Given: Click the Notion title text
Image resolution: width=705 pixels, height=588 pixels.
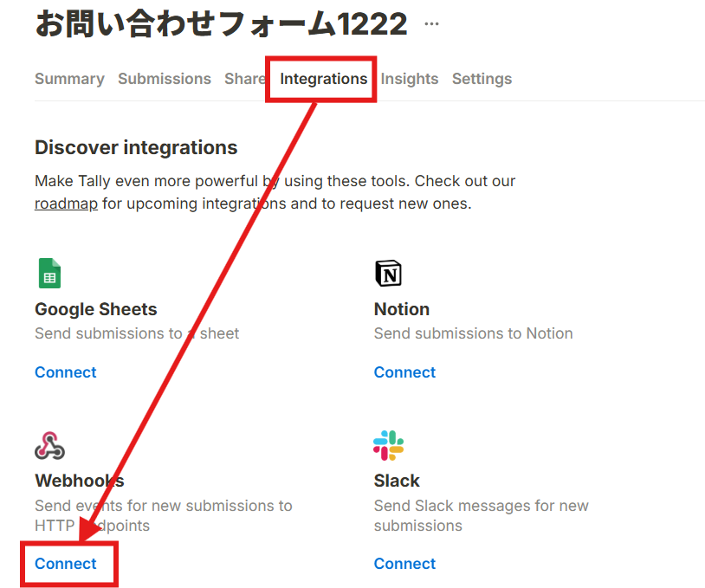Looking at the screenshot, I should (402, 309).
